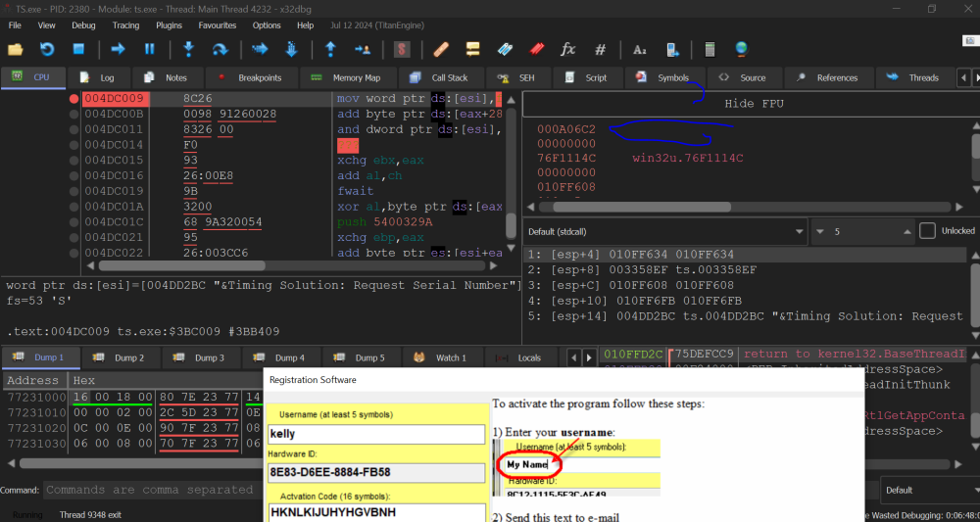The width and height of the screenshot is (980, 522).
Task: Click the Hide FPU button
Action: (x=753, y=104)
